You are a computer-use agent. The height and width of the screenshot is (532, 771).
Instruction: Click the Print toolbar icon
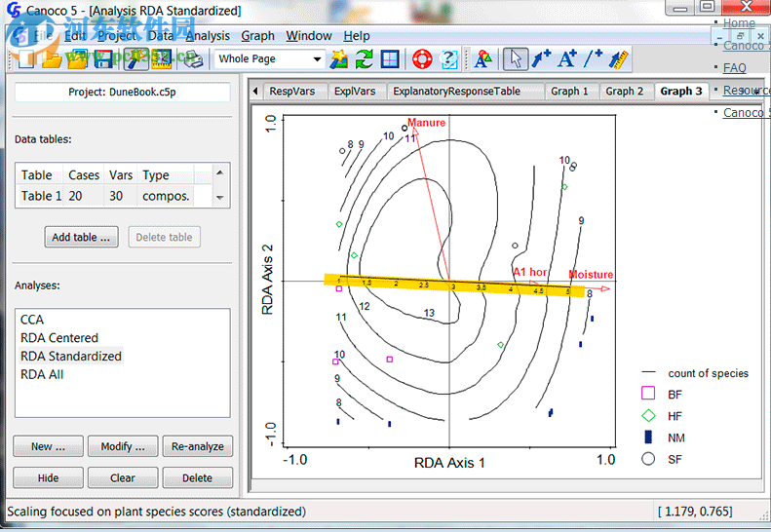coord(193,59)
